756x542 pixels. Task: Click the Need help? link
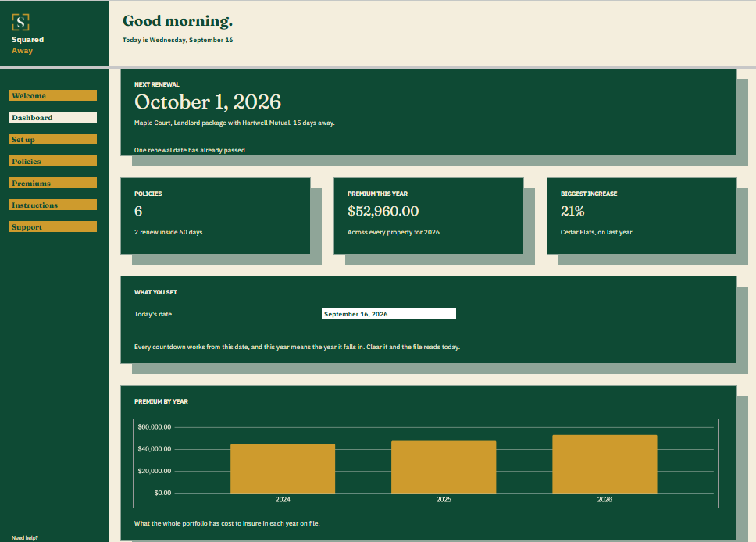(24, 537)
